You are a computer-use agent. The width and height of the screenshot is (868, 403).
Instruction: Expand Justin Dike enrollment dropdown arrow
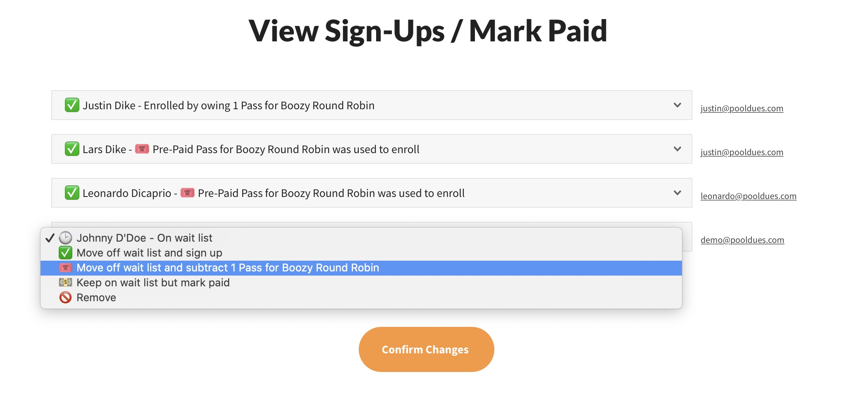pyautogui.click(x=677, y=105)
